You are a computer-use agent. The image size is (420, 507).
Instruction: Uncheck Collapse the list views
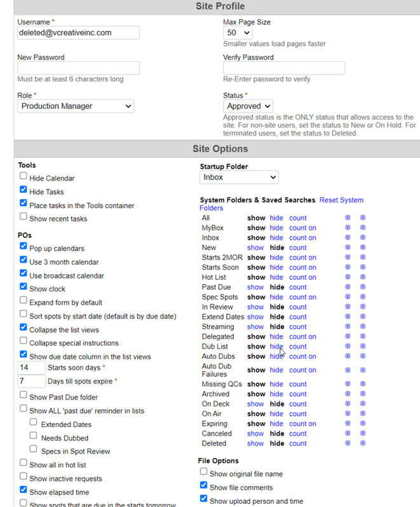coord(24,327)
